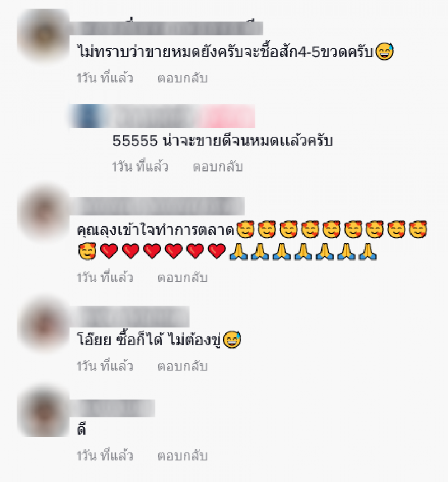Viewport: 448px width, 482px height.
Task: Click the sweat-smile emoji after 4-5ขวดครับ
Action: (384, 52)
